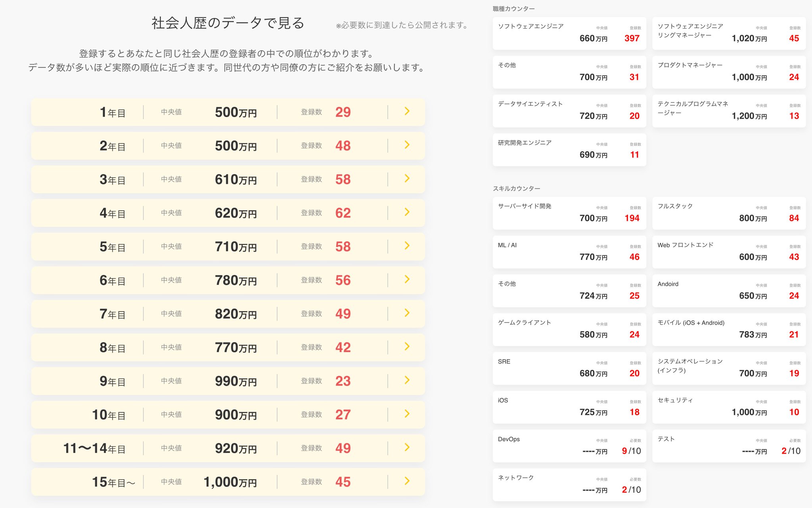Open the ネットワーク skill card
This screenshot has height=508, width=812.
point(569,485)
